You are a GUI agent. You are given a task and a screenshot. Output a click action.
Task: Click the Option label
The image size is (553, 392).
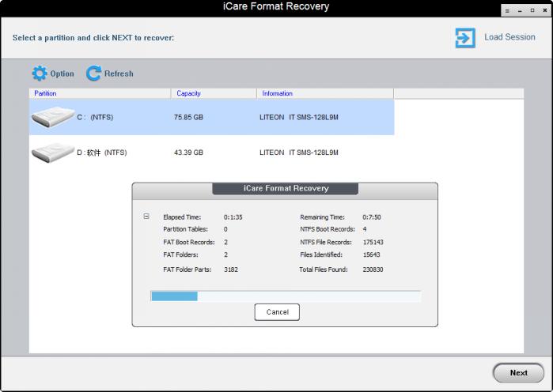(62, 73)
